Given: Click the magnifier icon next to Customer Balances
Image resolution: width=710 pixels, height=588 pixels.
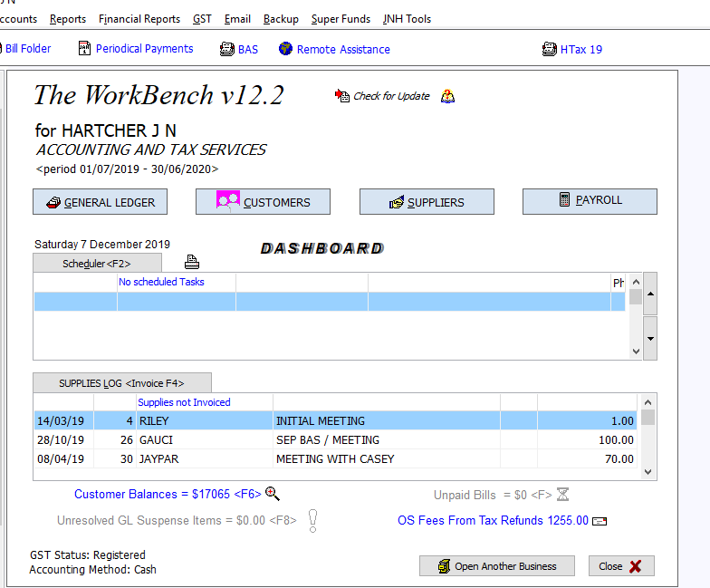Looking at the screenshot, I should coord(273,494).
